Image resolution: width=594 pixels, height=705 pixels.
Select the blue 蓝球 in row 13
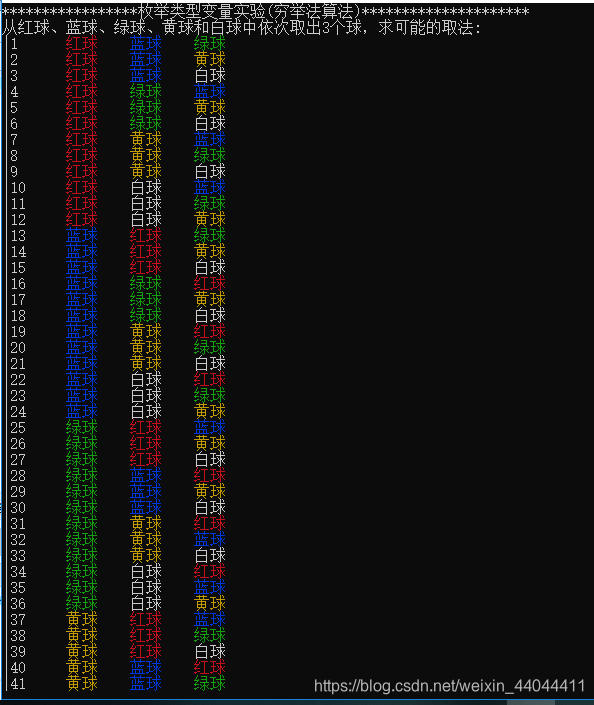[x=81, y=236]
